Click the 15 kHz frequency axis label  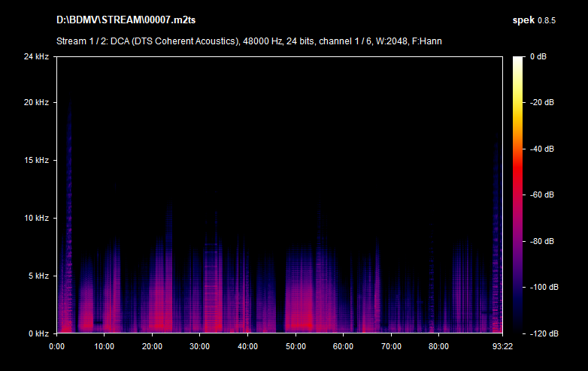tap(36, 161)
